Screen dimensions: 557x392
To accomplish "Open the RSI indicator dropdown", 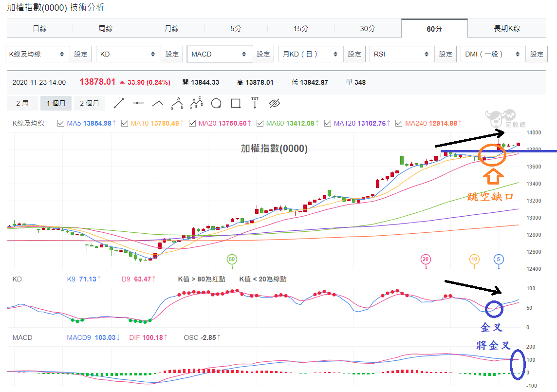I will (402, 54).
